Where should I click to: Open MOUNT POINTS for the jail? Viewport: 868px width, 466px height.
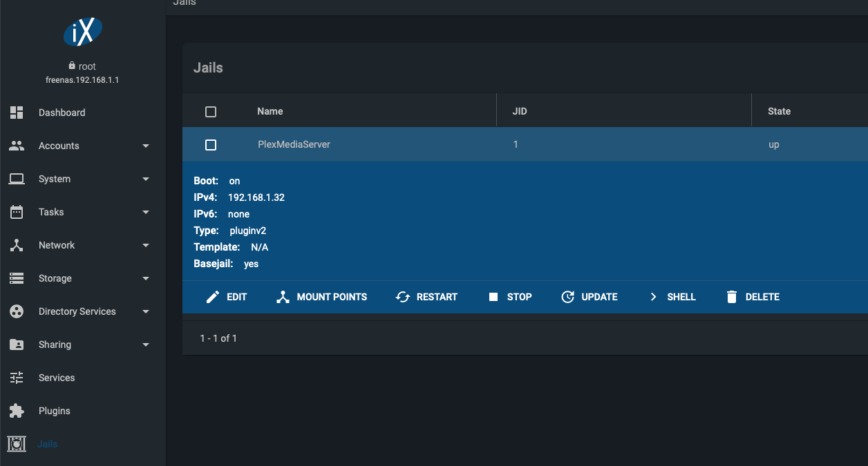322,297
